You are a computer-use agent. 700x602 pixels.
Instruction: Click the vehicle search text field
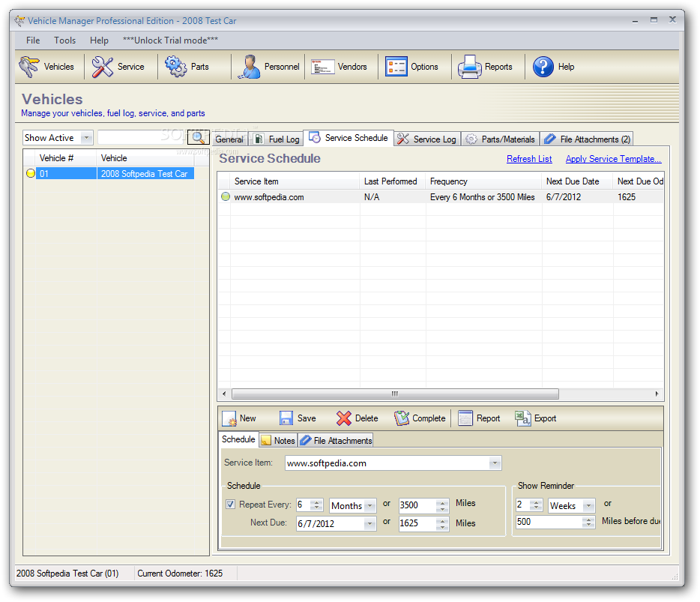click(x=142, y=137)
